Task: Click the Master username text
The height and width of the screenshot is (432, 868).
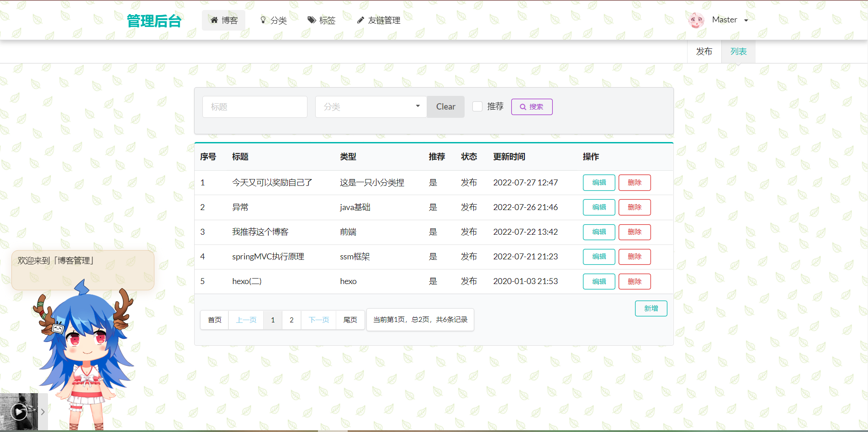Action: [x=725, y=20]
